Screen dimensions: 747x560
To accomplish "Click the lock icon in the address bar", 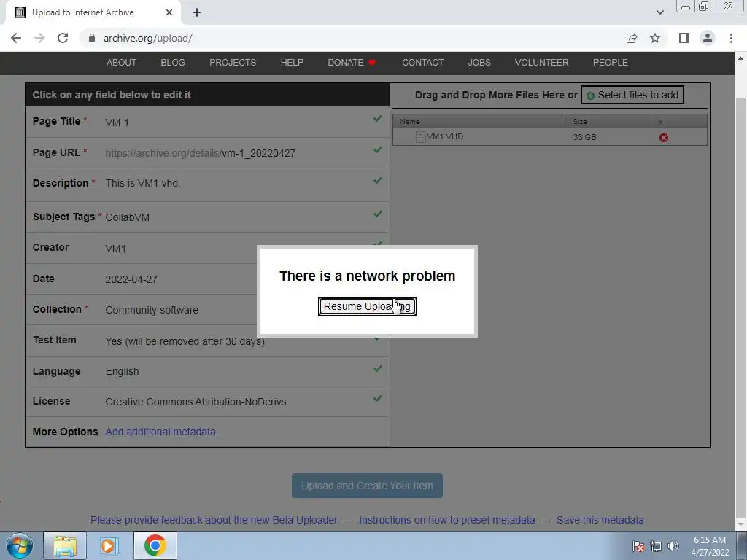I will [x=92, y=38].
